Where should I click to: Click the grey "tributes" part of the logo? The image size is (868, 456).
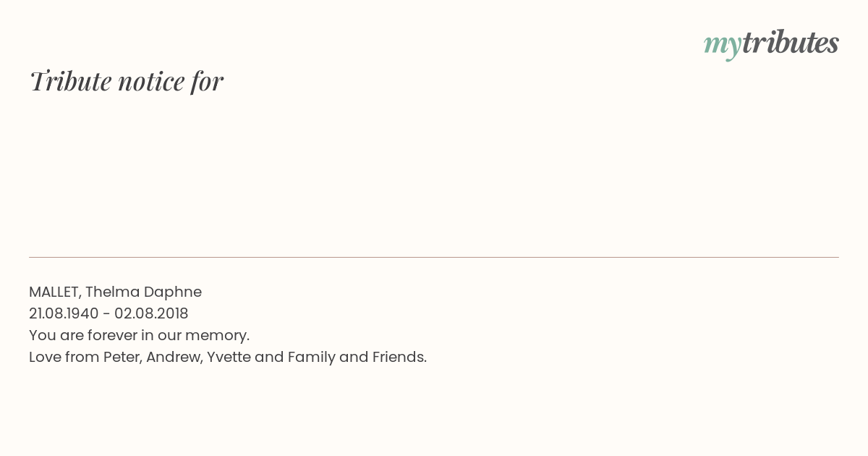791,42
